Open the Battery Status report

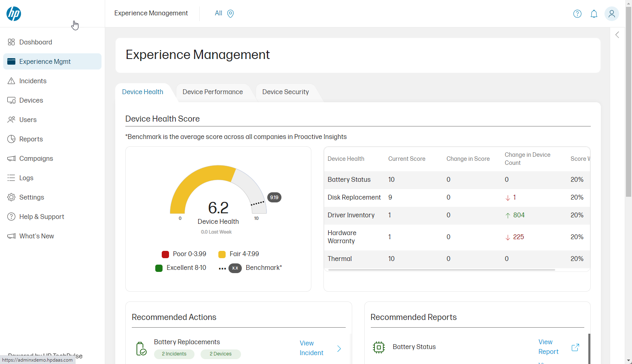(548, 347)
